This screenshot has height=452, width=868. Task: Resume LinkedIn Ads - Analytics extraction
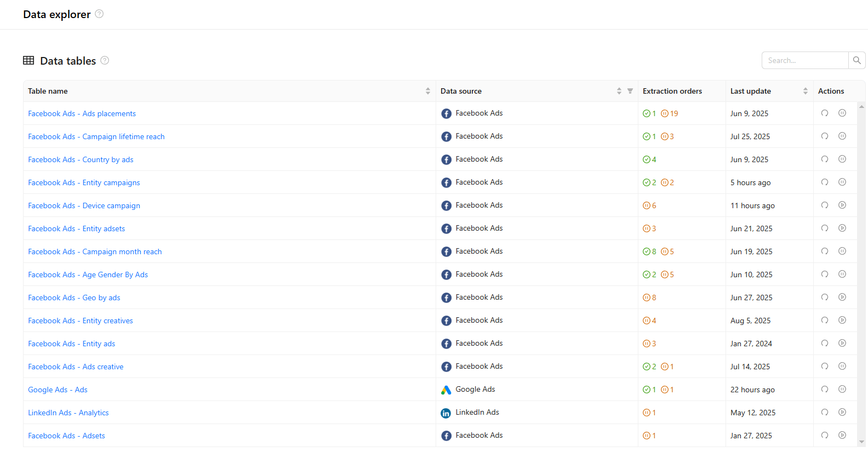[x=842, y=412]
